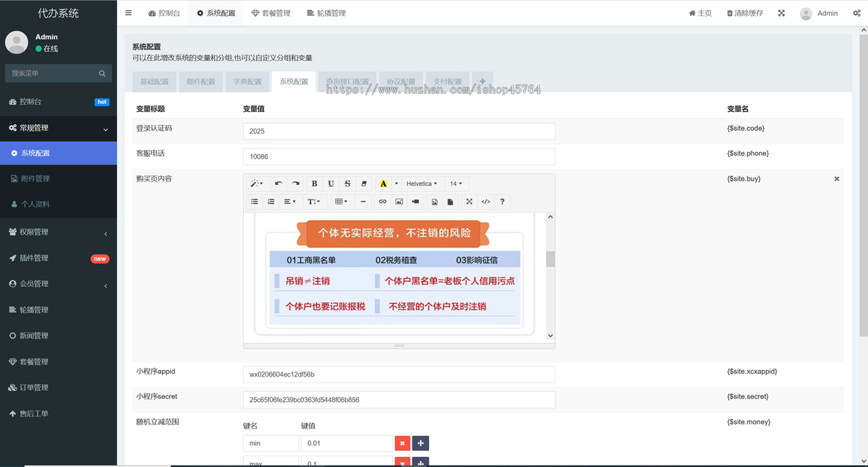868x467 pixels.
Task: Select the Bold formatting icon in editor
Action: click(x=315, y=183)
